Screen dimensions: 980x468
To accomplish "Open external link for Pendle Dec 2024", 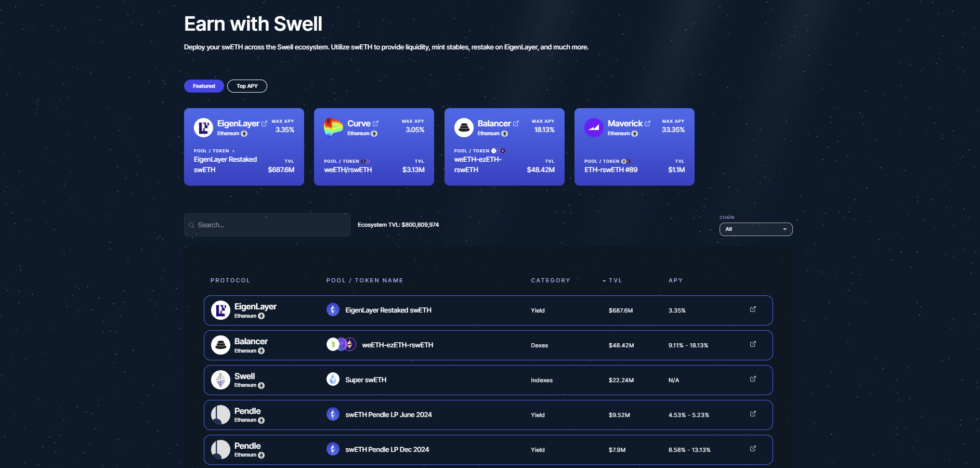I will click(x=752, y=449).
